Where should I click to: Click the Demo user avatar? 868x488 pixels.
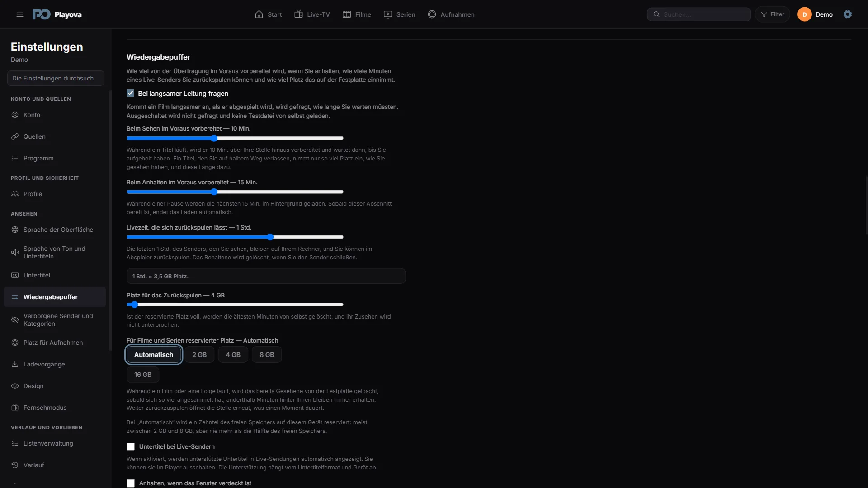pyautogui.click(x=805, y=14)
